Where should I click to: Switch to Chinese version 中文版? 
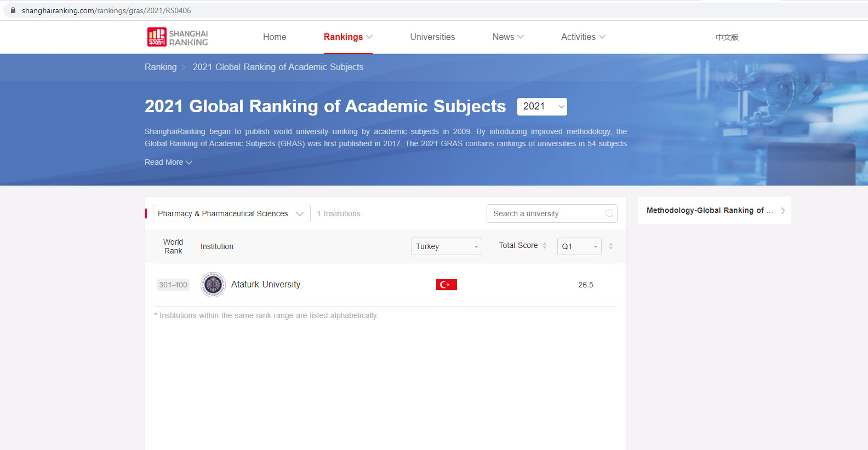727,37
